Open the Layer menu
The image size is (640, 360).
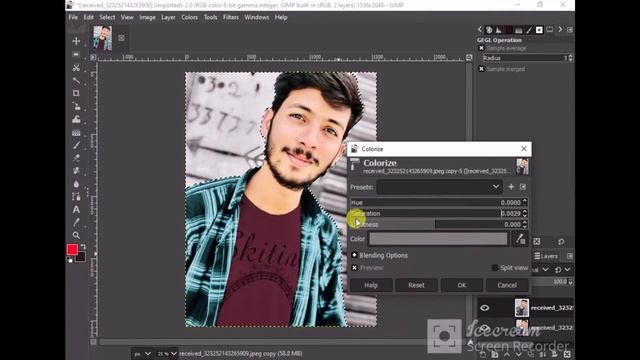pos(168,18)
